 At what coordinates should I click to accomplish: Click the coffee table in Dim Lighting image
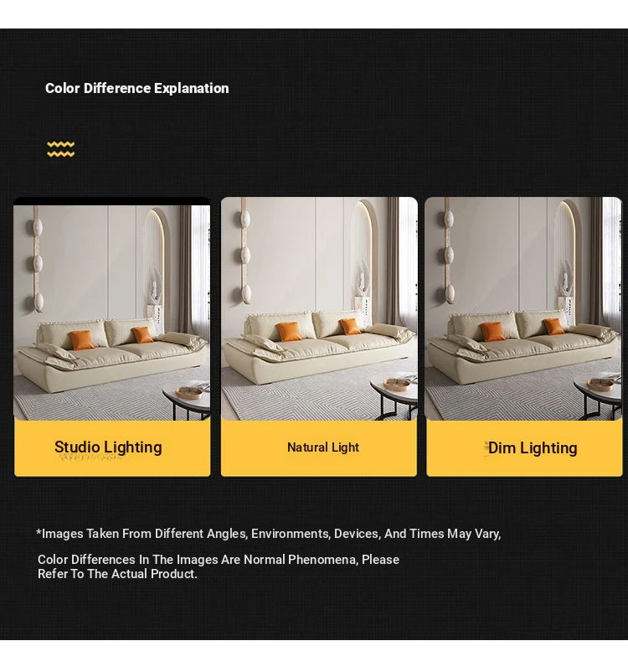[598, 396]
